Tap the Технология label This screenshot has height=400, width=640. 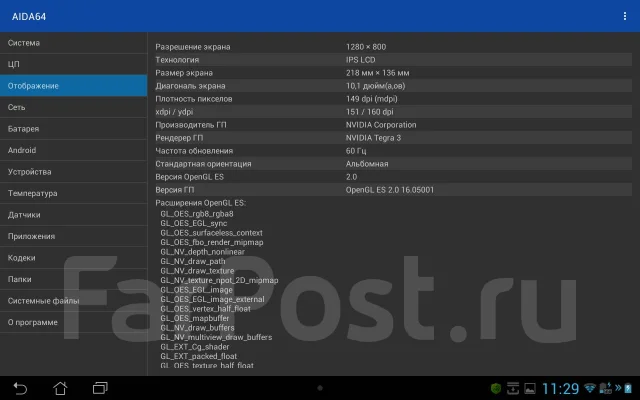(x=177, y=60)
